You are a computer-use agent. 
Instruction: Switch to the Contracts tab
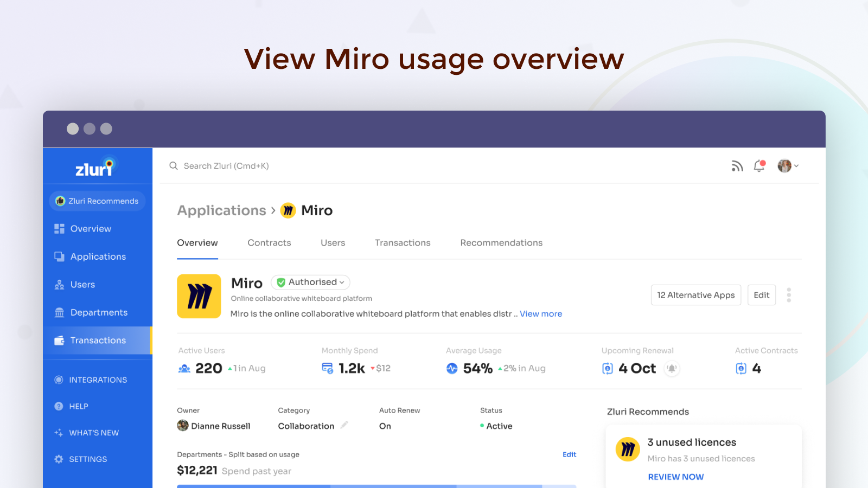coord(269,243)
